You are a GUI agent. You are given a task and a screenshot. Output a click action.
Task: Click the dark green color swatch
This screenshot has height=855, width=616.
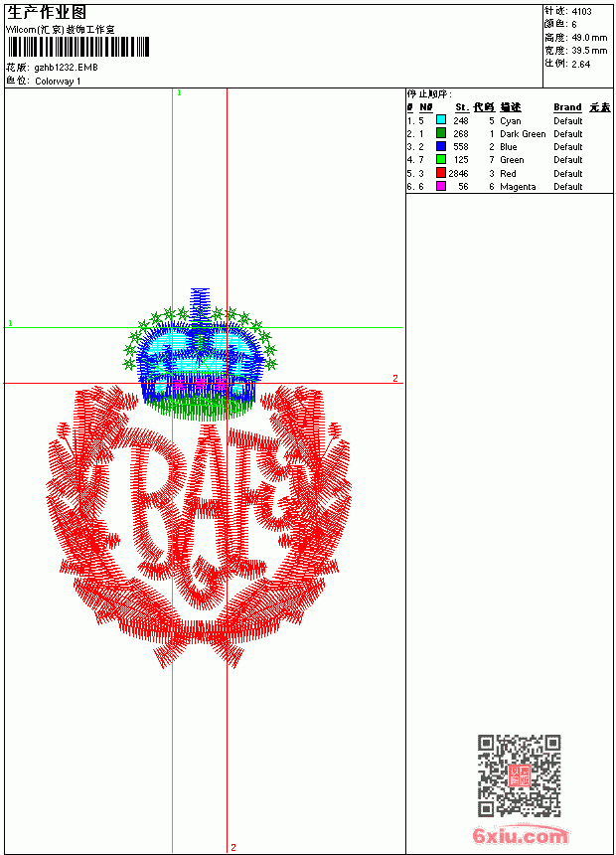(x=441, y=133)
